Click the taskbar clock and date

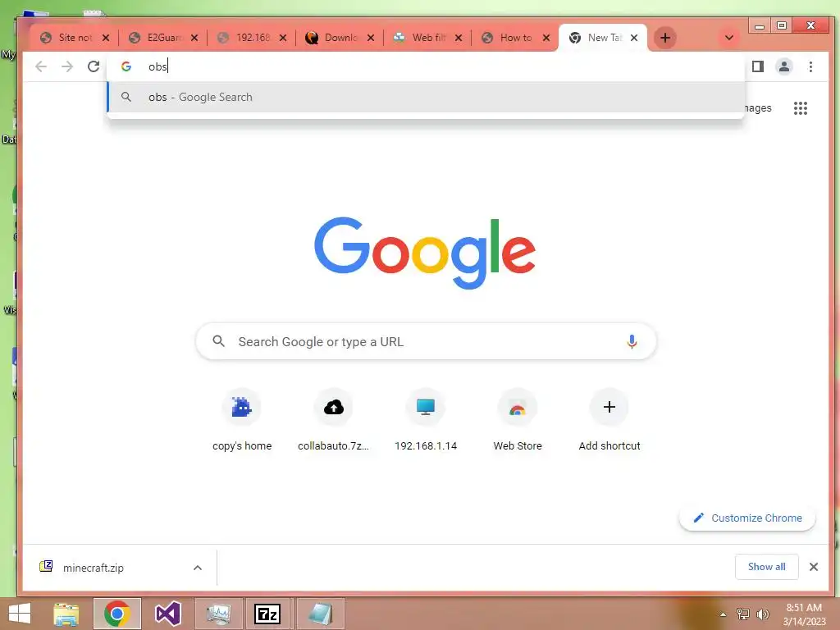(804, 614)
